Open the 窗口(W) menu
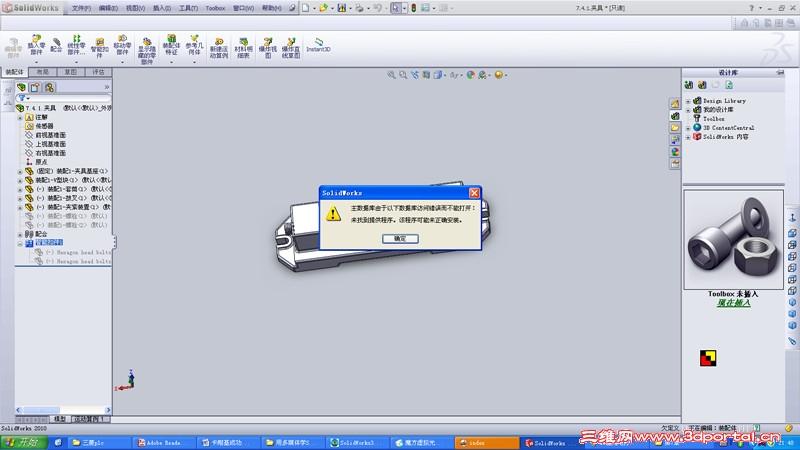This screenshot has height=450, width=800. pos(243,8)
